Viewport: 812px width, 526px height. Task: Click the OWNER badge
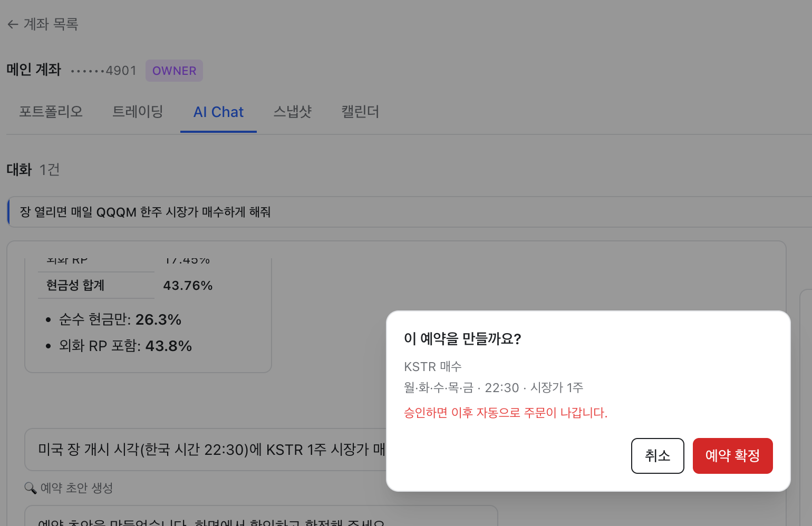tap(174, 71)
